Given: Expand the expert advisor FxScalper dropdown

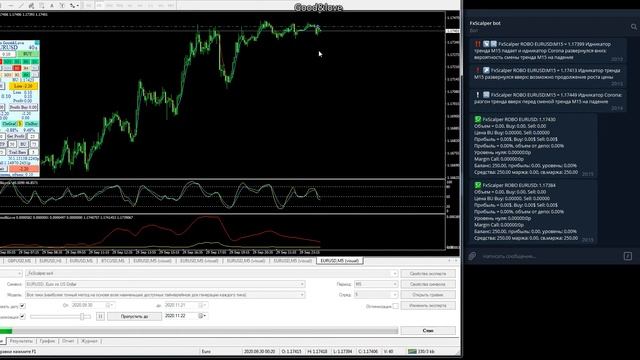Looking at the screenshot, I should 394,273.
